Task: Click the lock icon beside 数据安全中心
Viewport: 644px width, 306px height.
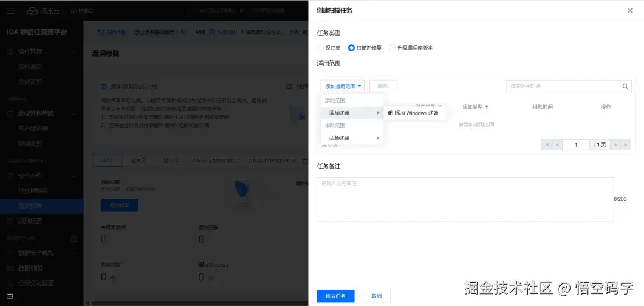Action: pos(74,238)
